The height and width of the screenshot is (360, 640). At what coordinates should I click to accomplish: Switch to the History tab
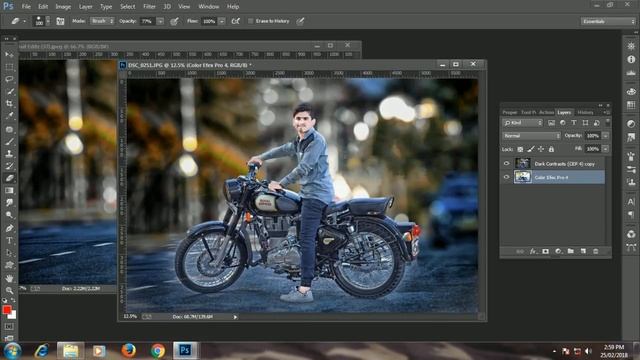tap(585, 112)
